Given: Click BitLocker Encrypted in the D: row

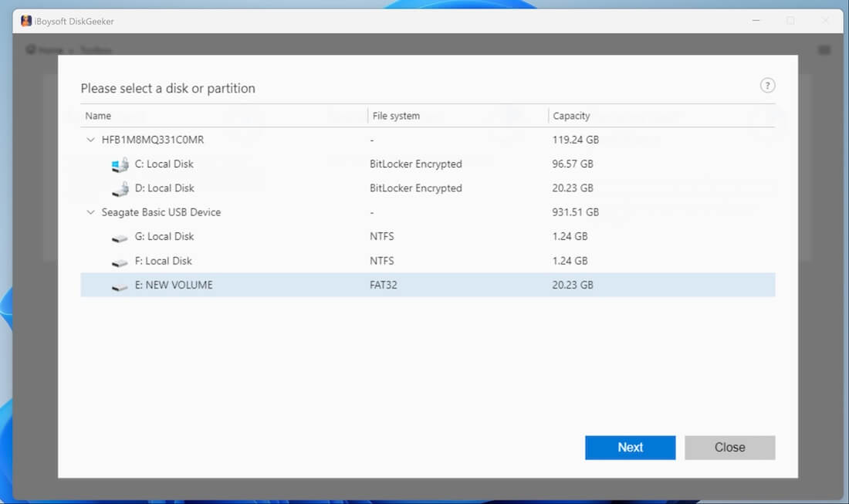Looking at the screenshot, I should pyautogui.click(x=416, y=188).
